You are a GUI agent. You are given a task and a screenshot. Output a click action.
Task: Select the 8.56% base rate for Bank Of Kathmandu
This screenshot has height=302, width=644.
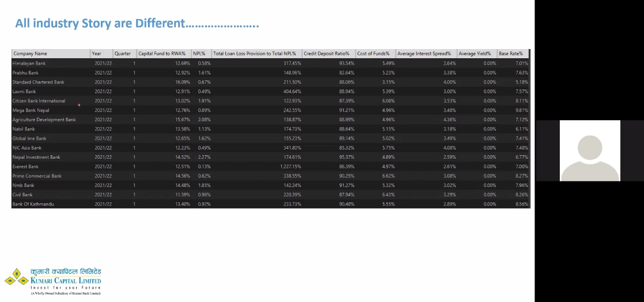(x=522, y=204)
